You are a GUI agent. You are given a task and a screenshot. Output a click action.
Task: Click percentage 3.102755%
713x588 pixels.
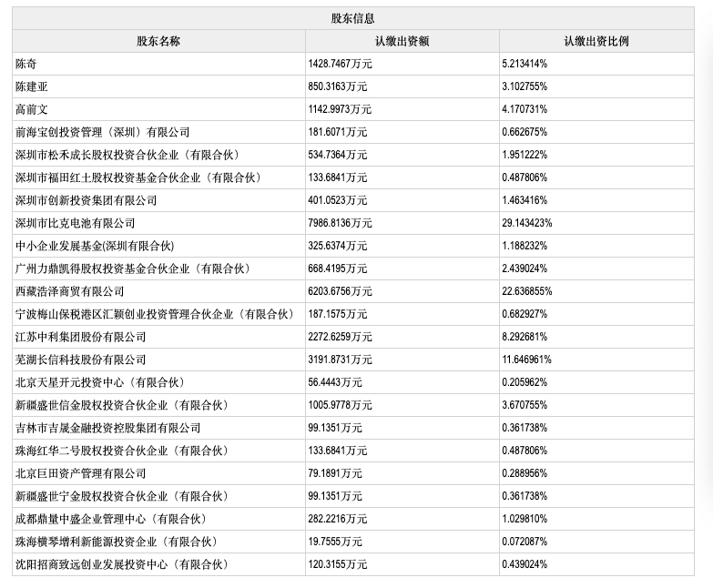tap(525, 86)
